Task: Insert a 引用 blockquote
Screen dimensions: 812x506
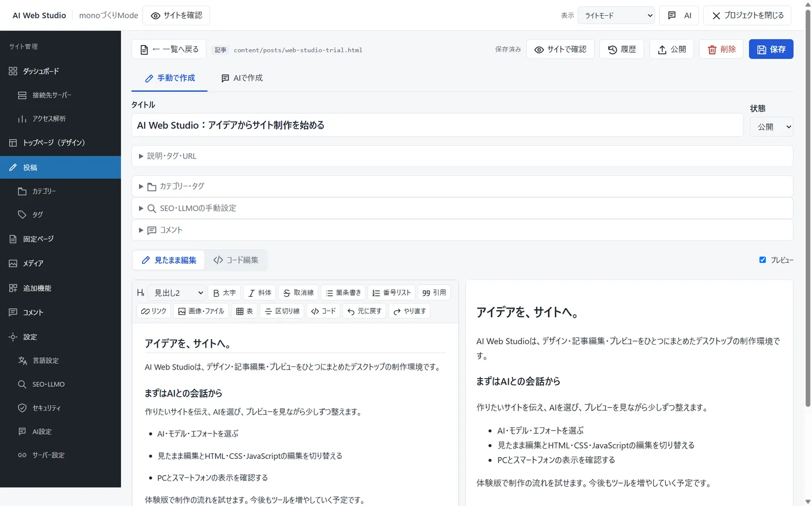Action: point(434,293)
